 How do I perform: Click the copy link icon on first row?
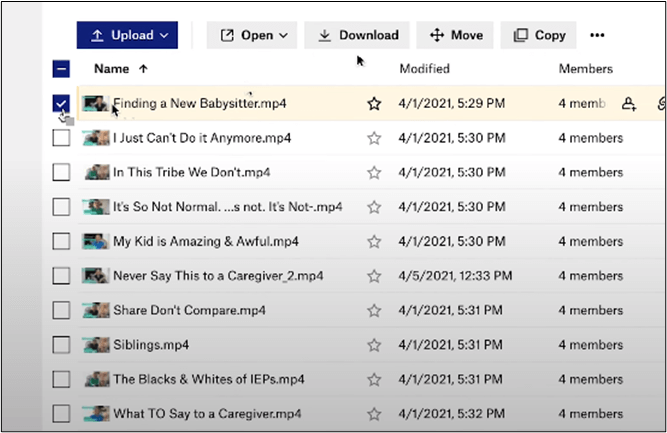(660, 104)
